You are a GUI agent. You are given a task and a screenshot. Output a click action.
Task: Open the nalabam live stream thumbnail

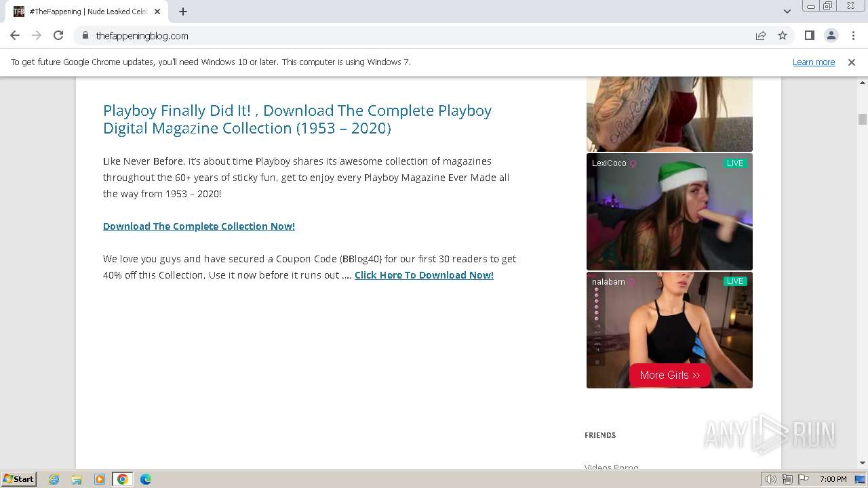point(669,330)
